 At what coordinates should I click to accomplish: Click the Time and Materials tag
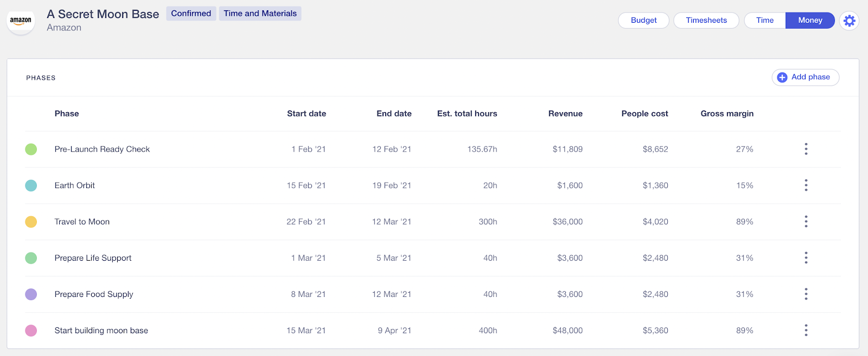[260, 14]
